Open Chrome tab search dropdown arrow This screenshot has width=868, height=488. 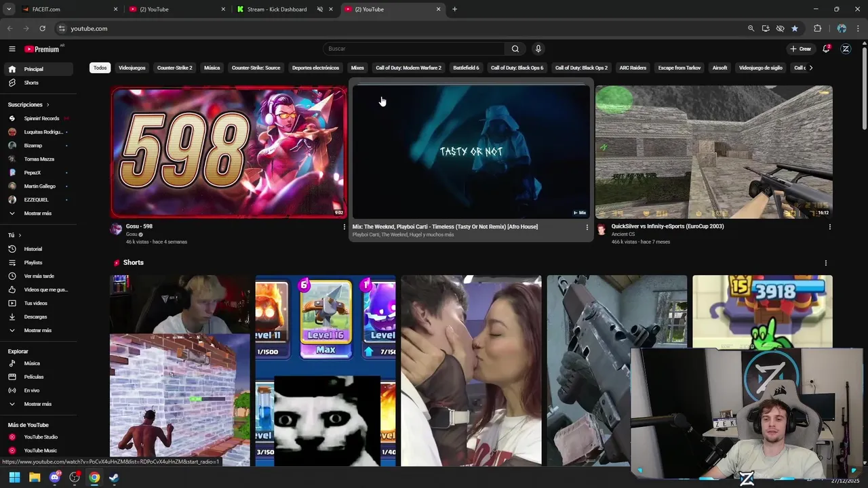click(x=9, y=9)
